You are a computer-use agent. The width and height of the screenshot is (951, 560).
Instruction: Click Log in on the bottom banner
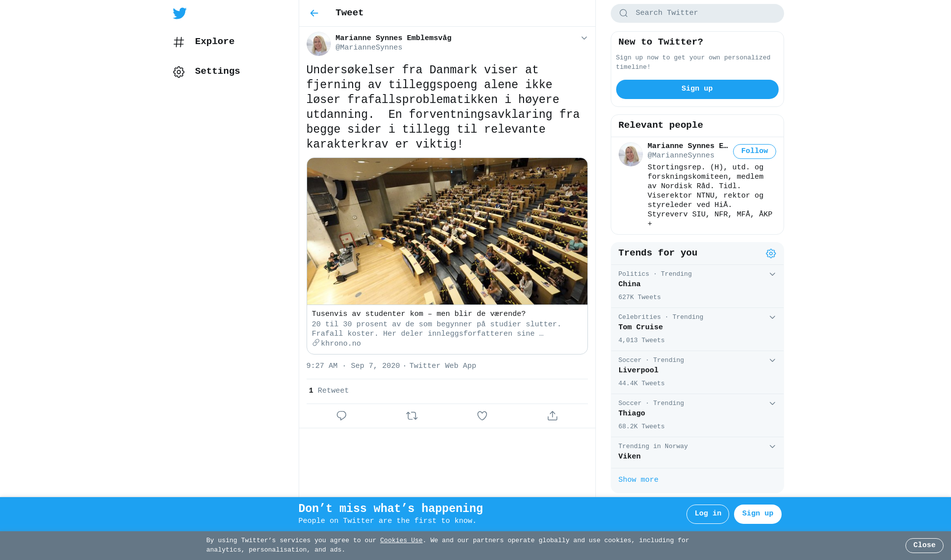707,514
